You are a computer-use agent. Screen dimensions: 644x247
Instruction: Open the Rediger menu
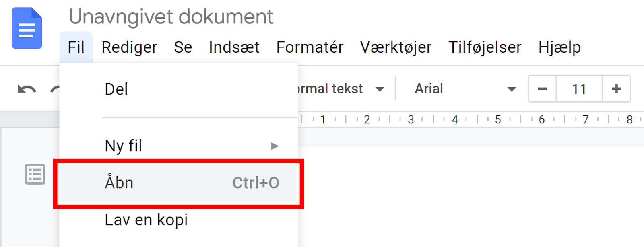(129, 47)
